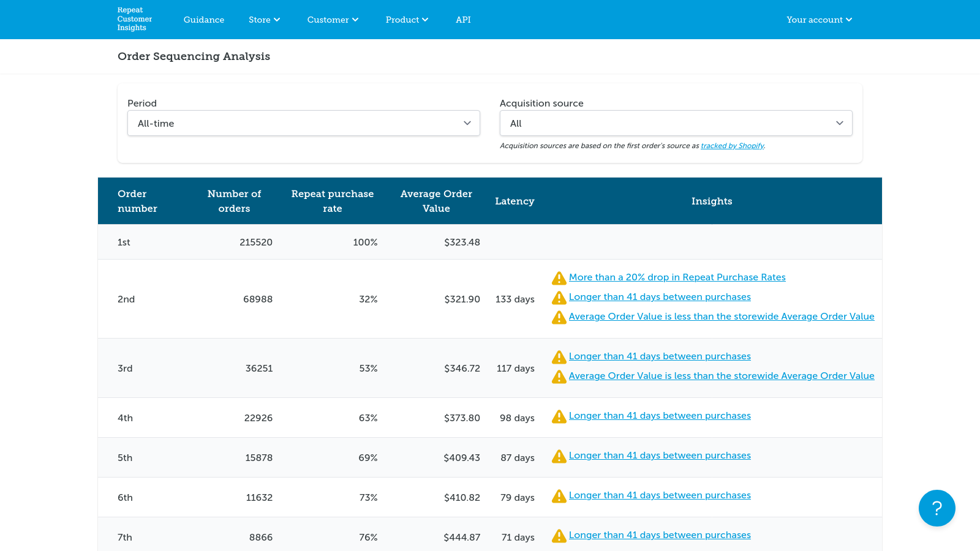The height and width of the screenshot is (551, 980).
Task: Click warning icon in the 4th order row
Action: click(x=559, y=416)
